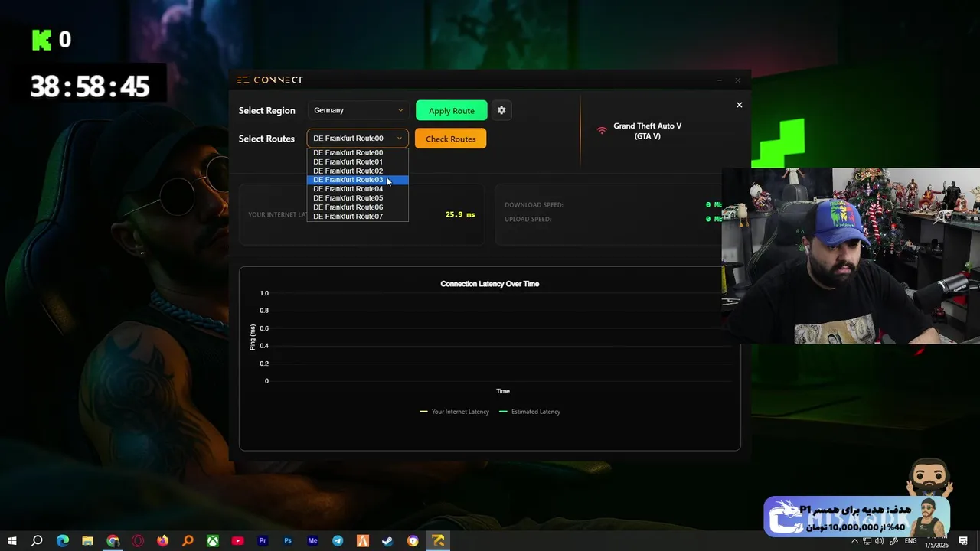The image size is (980, 551).
Task: Open the volume control tray icon
Action: [879, 541]
